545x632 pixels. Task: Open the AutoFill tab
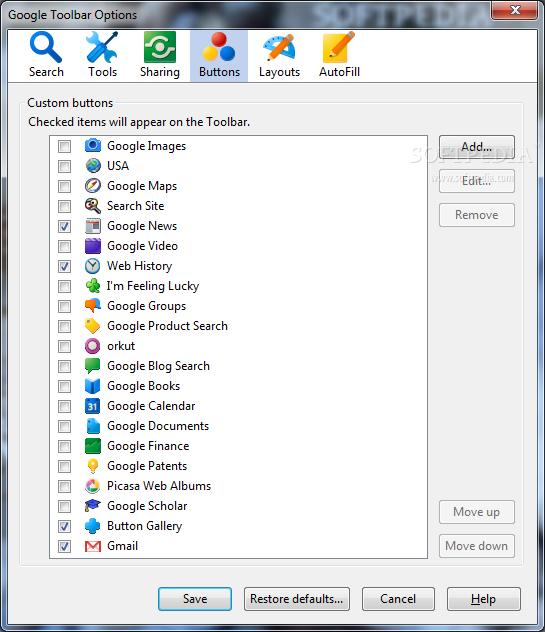click(339, 56)
